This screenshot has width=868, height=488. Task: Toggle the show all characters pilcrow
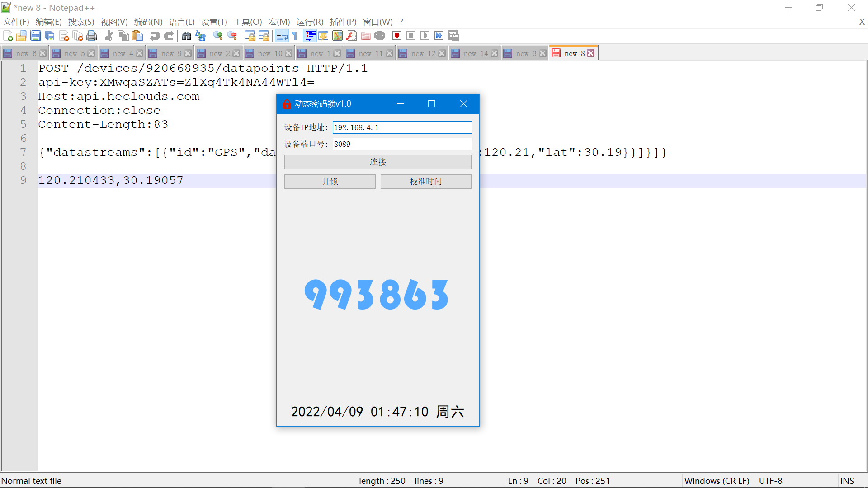coord(295,36)
